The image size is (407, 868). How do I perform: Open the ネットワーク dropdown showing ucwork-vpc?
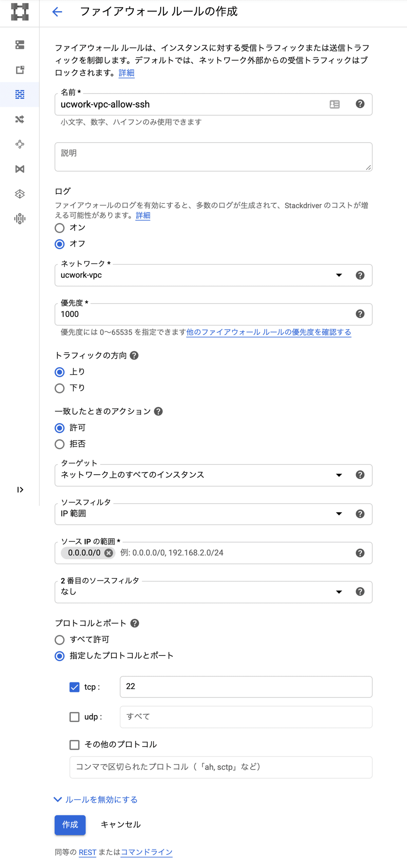pyautogui.click(x=214, y=275)
